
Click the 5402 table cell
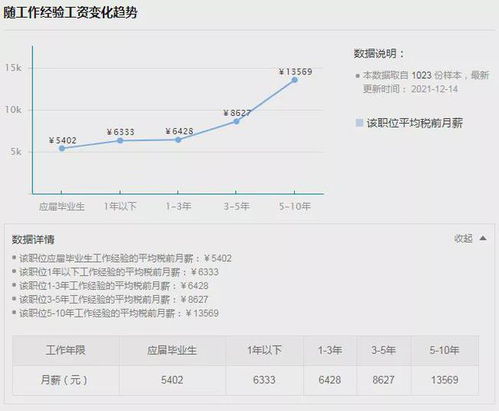click(x=172, y=380)
